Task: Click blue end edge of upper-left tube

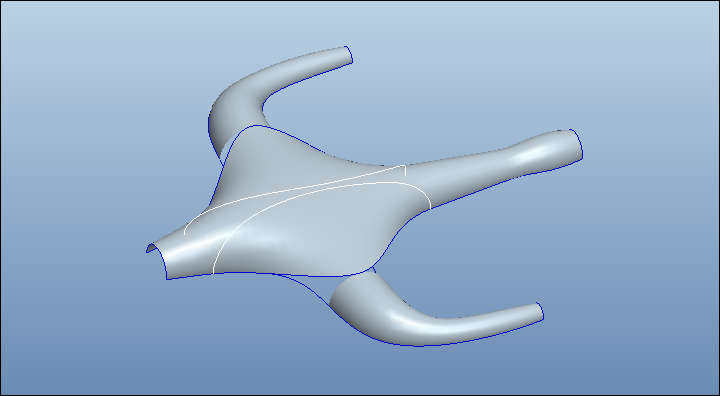Action: click(350, 54)
